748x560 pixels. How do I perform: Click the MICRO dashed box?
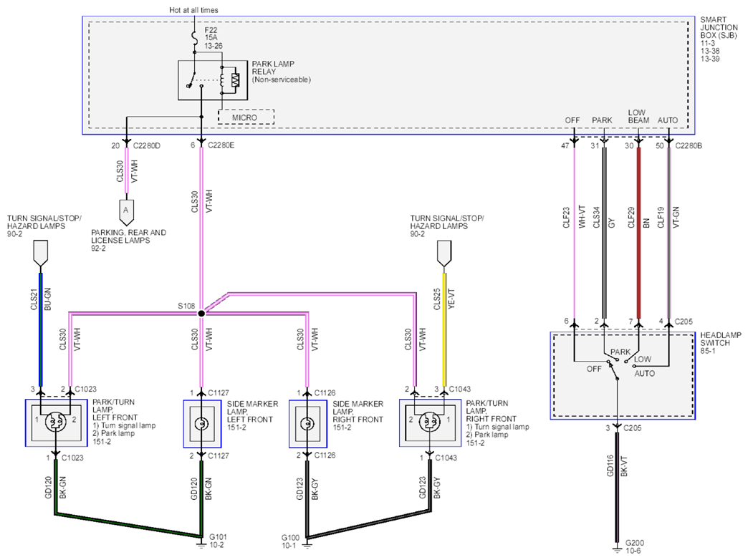click(246, 117)
